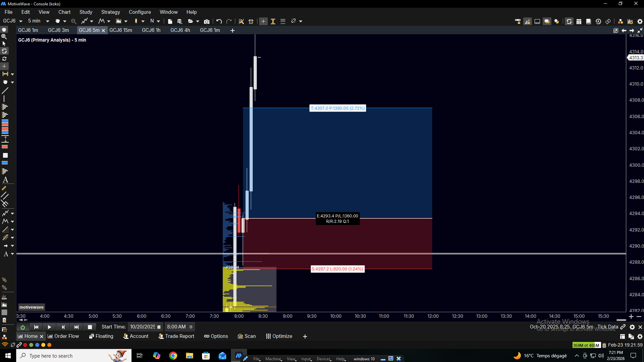This screenshot has width=644, height=362.
Task: Switch to the GCJ6 15m chart tab
Action: [x=120, y=30]
